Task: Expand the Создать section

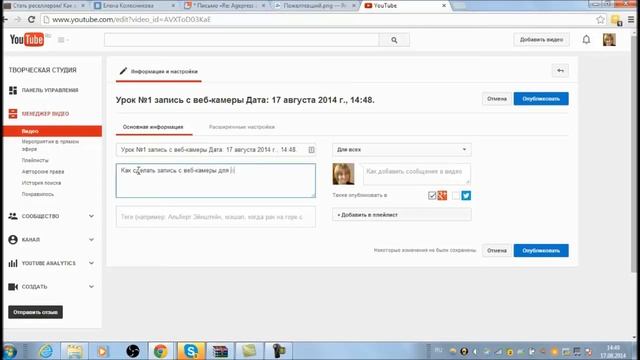Action: [x=91, y=287]
